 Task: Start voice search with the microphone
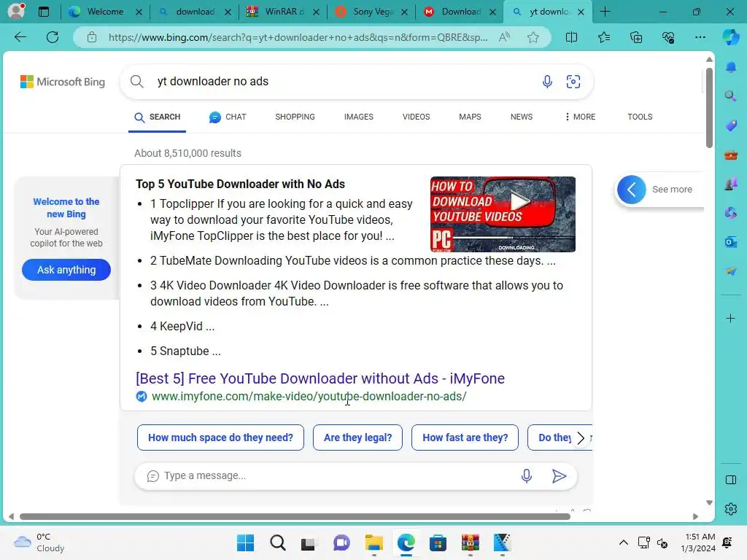[547, 82]
